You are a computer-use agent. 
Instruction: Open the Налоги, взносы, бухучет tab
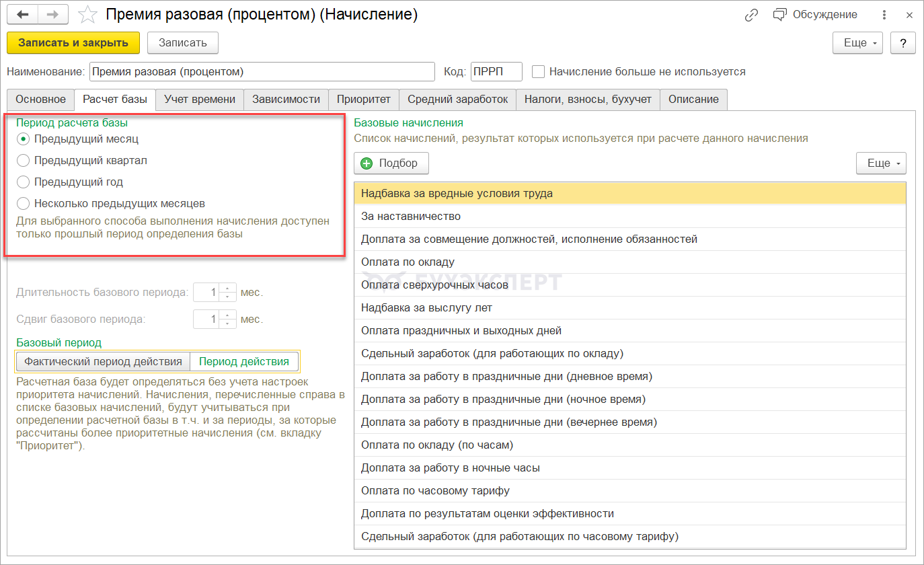588,100
